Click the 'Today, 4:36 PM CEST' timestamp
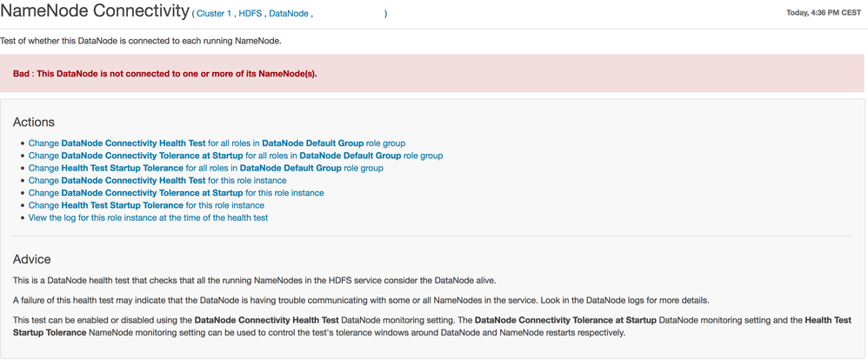The height and width of the screenshot is (360, 868). pyautogui.click(x=823, y=13)
